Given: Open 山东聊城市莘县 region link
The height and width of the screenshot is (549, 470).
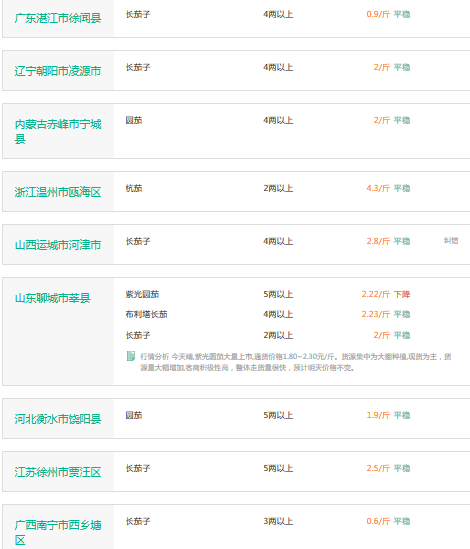Looking at the screenshot, I should click(x=53, y=298).
